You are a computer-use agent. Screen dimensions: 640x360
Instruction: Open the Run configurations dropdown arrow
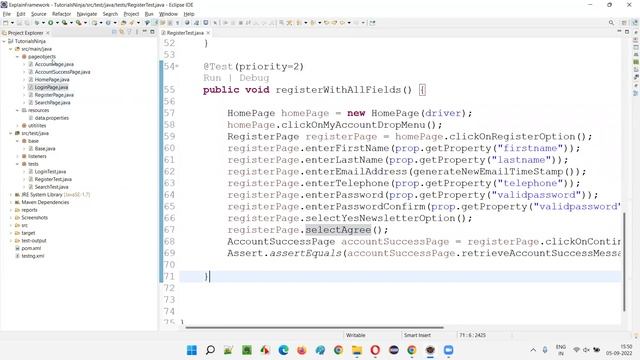tap(57, 23)
